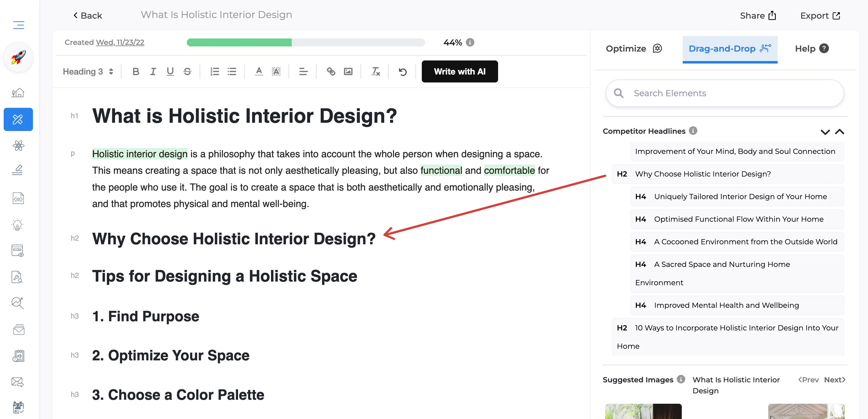Select Improvement of Your Mind, Body headline
Image resolution: width=868 pixels, height=419 pixels.
pyautogui.click(x=737, y=151)
